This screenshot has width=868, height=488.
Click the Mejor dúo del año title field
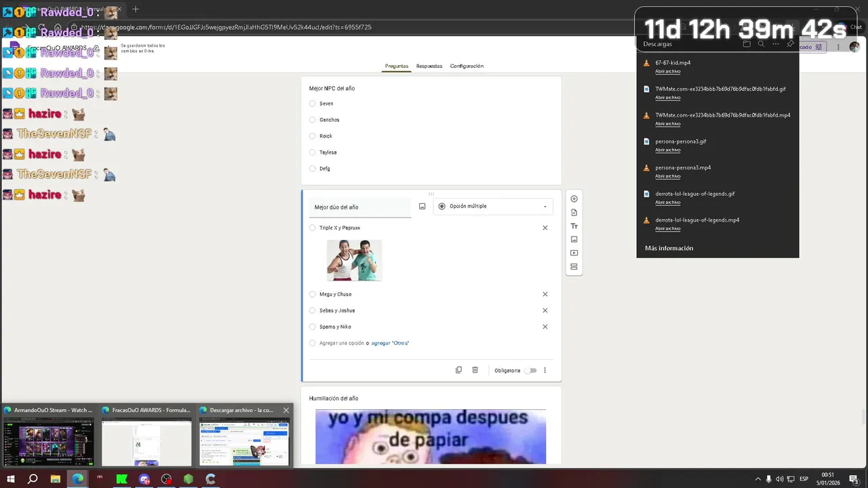(x=359, y=207)
